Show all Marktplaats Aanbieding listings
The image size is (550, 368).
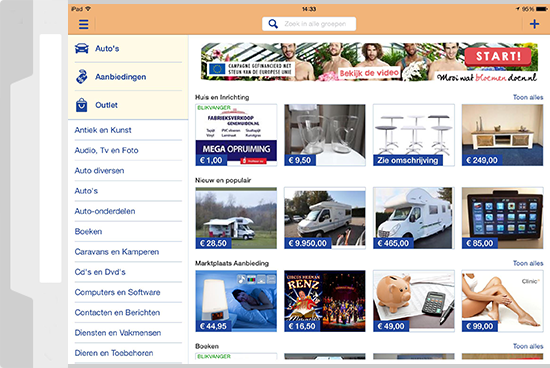tap(528, 263)
